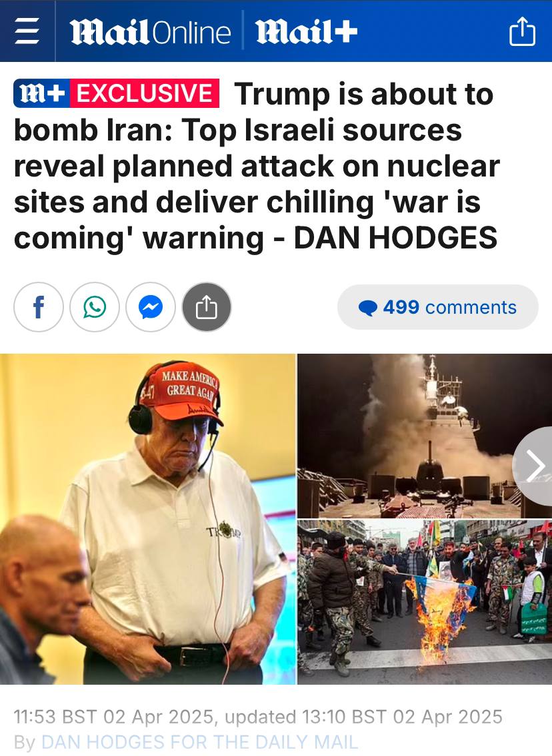The width and height of the screenshot is (552, 756).
Task: Tap the MailOnline logo
Action: [x=151, y=32]
